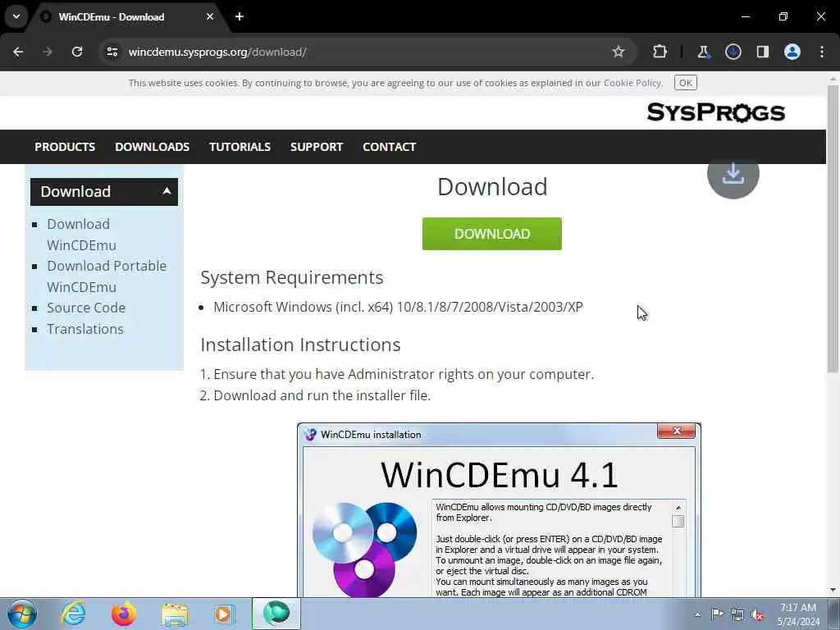Open the PRODUCTS menu

coord(65,147)
